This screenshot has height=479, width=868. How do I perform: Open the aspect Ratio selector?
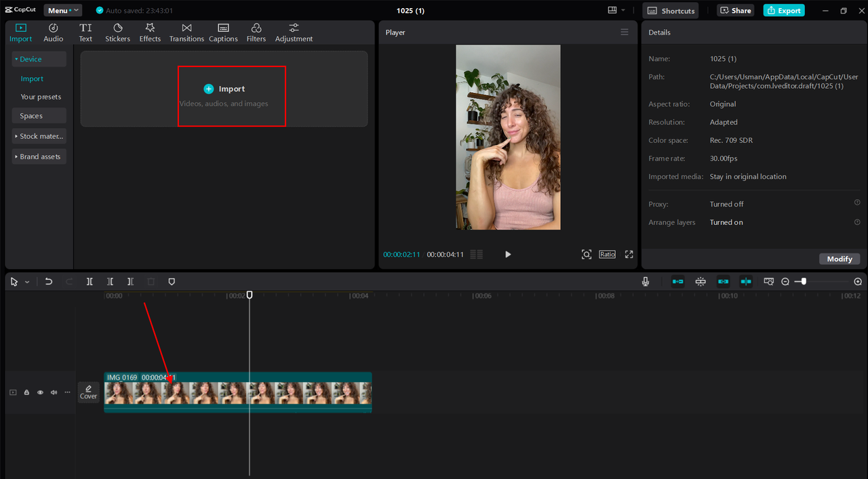(x=607, y=254)
